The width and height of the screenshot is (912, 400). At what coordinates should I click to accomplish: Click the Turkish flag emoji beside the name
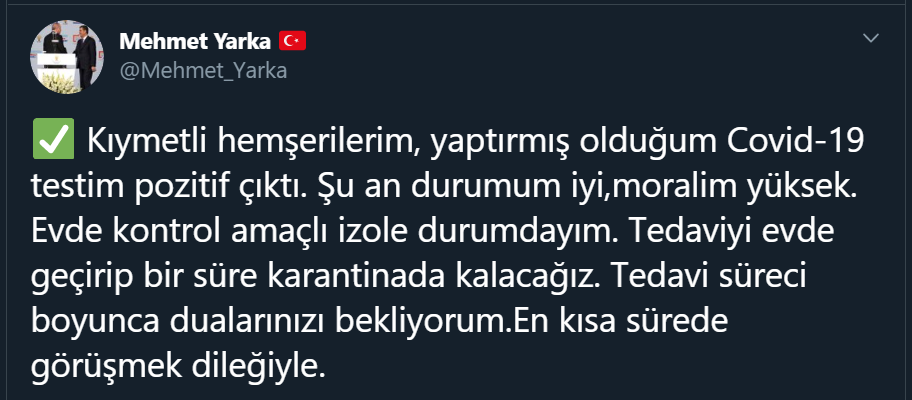(x=292, y=41)
